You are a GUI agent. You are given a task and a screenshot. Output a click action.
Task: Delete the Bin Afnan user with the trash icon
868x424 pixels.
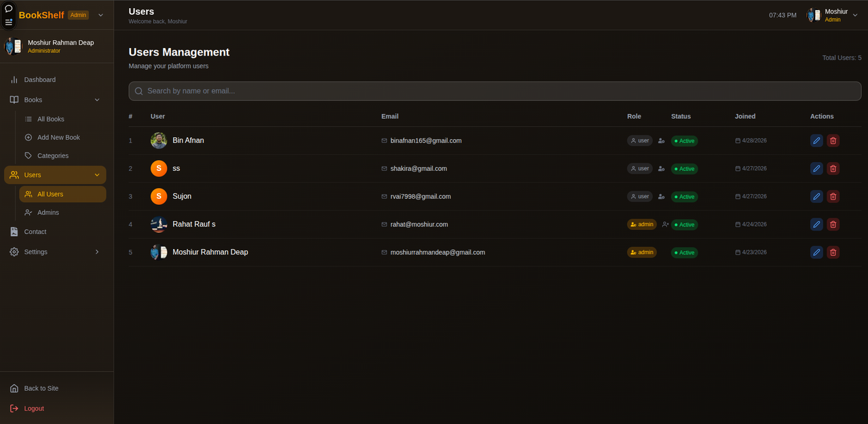[x=833, y=140]
